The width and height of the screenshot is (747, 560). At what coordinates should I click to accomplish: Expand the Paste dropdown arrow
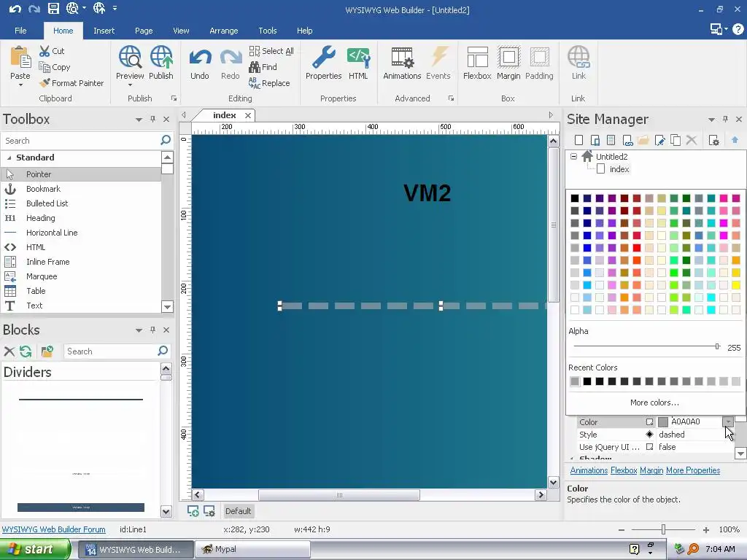(x=20, y=85)
